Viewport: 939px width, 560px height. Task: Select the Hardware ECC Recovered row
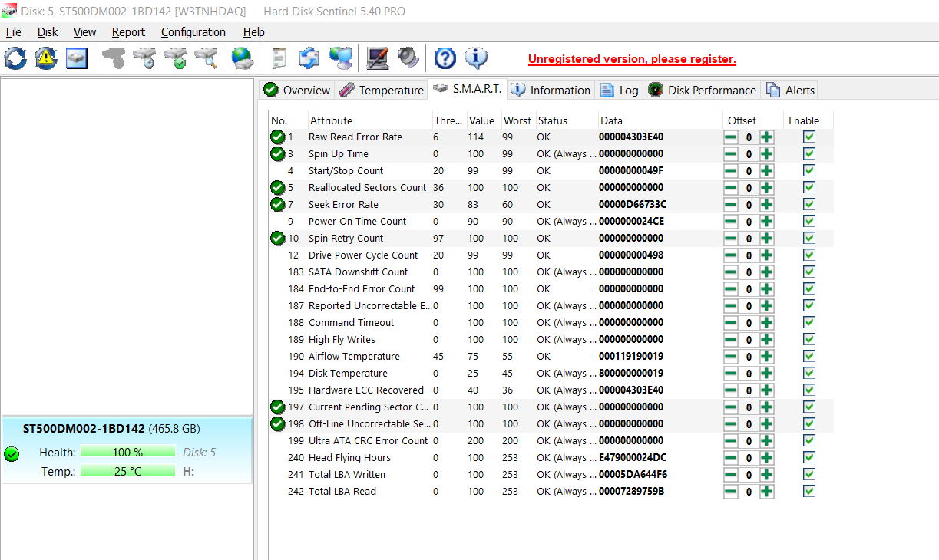pyautogui.click(x=551, y=390)
